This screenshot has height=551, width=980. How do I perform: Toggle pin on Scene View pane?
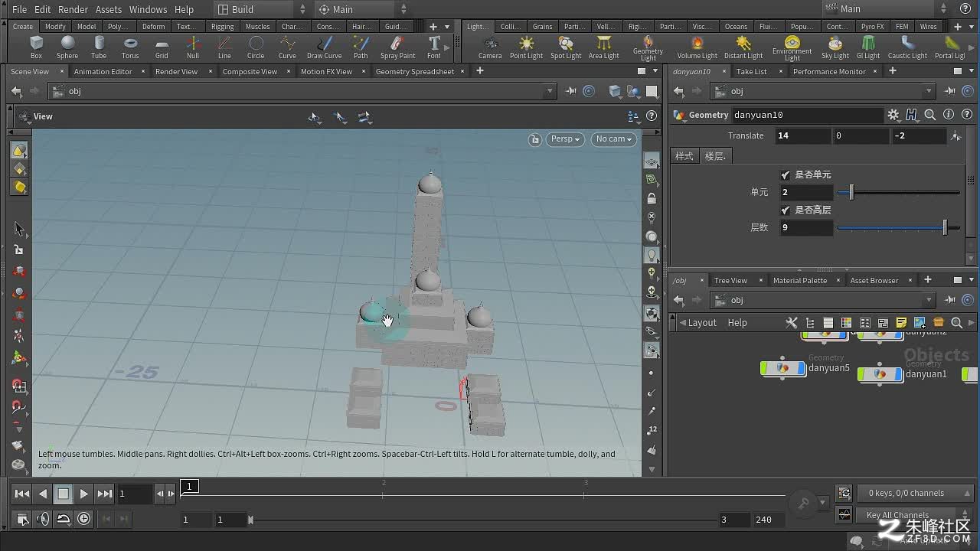click(x=570, y=91)
